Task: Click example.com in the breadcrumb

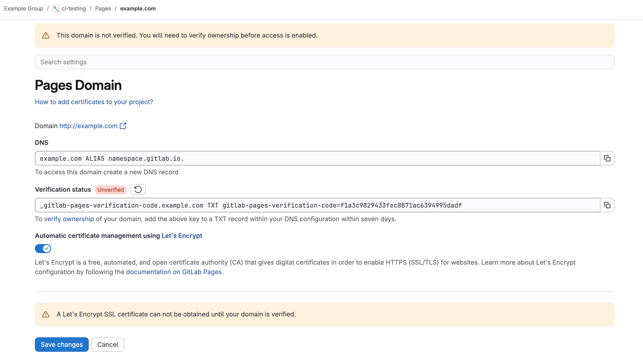Action: [x=138, y=8]
